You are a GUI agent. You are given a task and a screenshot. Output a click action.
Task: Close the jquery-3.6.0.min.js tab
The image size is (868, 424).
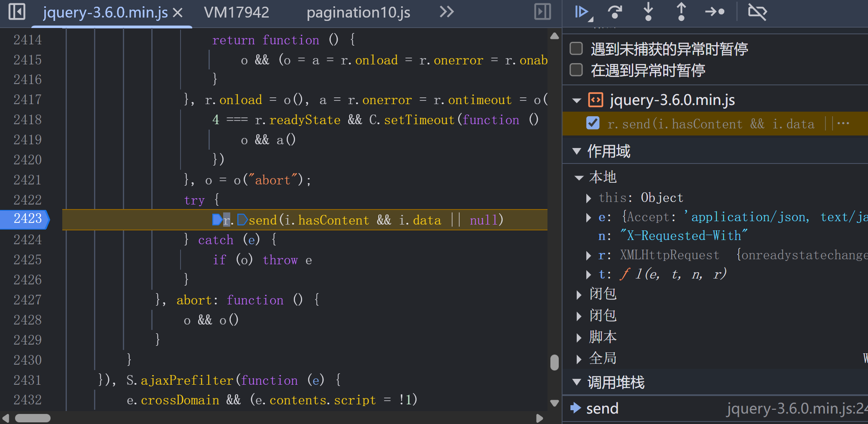click(x=178, y=13)
